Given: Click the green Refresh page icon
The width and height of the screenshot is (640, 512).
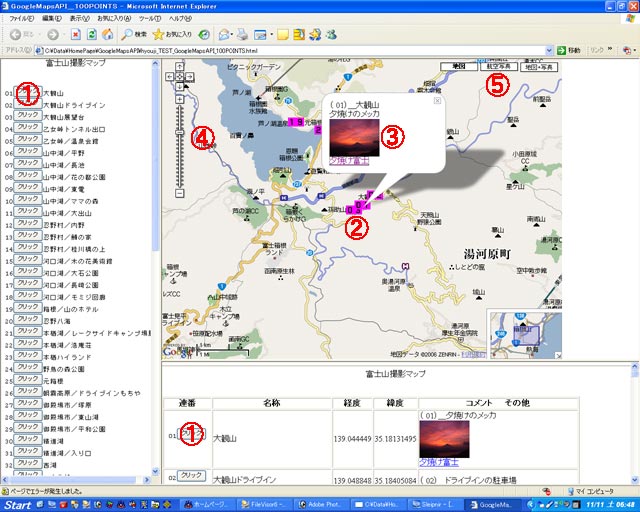Looking at the screenshot, I should (x=92, y=35).
